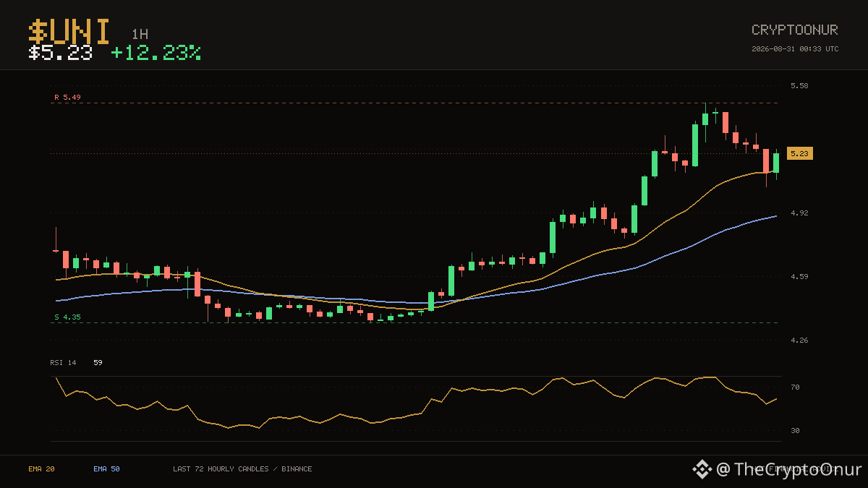The width and height of the screenshot is (868, 488).
Task: Click the R 5.49 resistance label
Action: tap(67, 97)
